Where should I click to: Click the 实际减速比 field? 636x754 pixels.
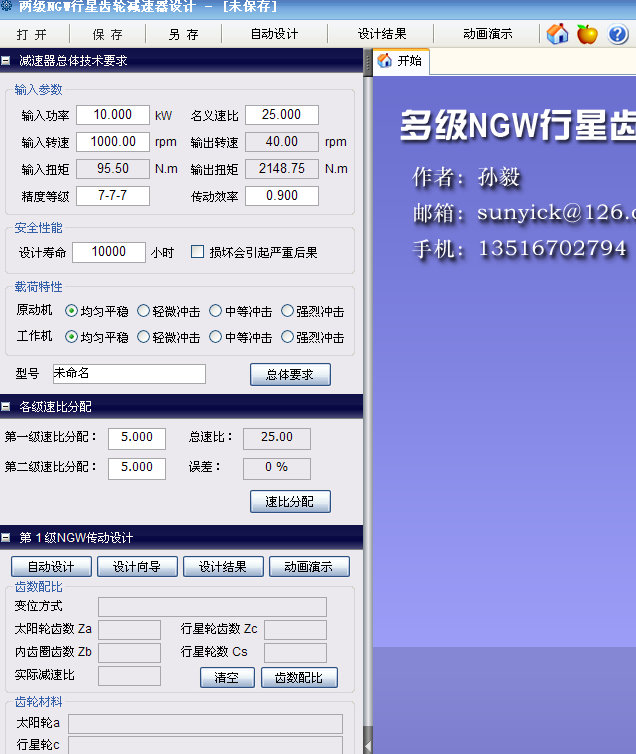point(129,676)
